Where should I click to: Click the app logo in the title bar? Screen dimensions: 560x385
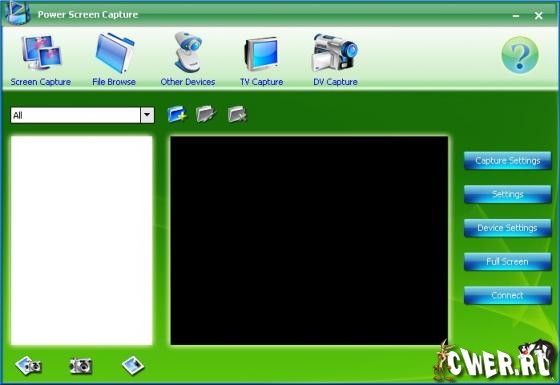click(17, 14)
